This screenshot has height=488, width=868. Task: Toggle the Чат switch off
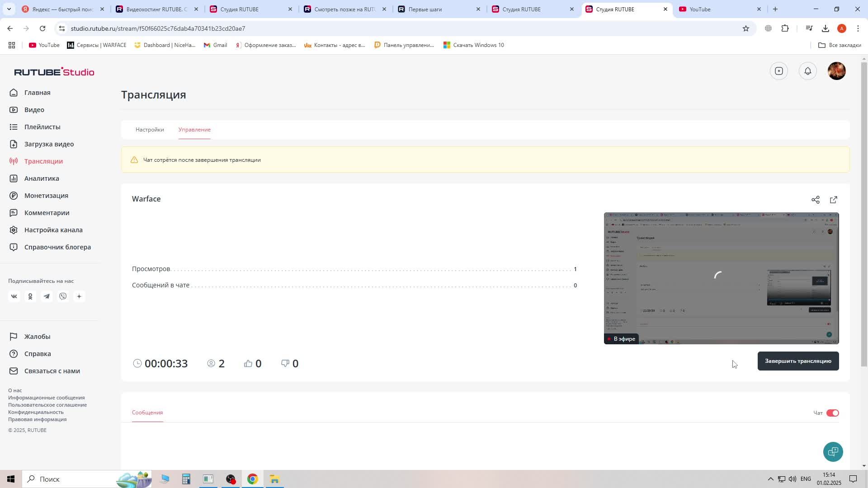click(832, 413)
